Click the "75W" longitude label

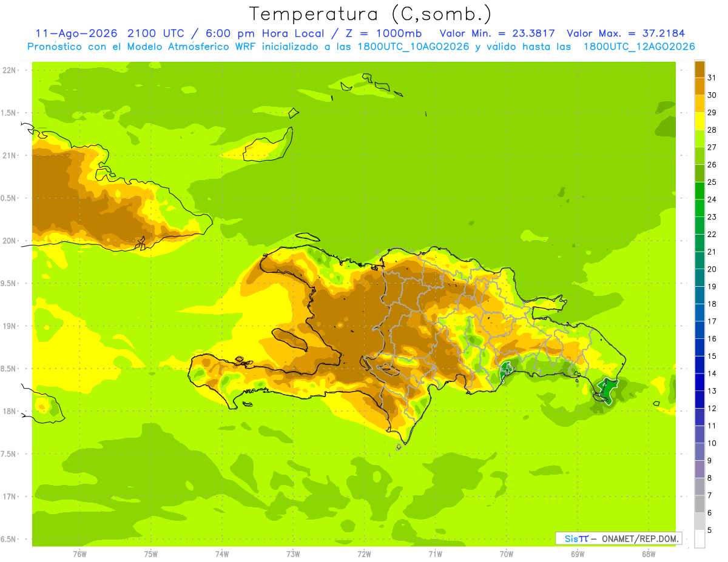(x=151, y=554)
